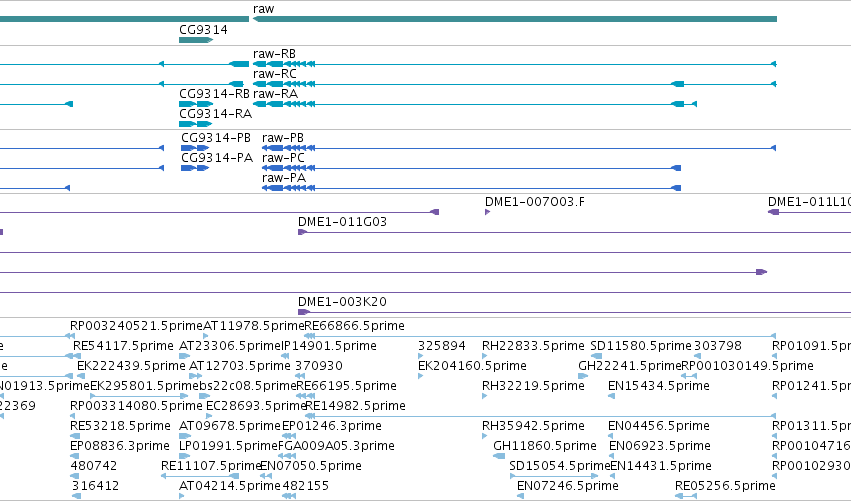Open the EN07246.5prime EST label

tap(568, 486)
